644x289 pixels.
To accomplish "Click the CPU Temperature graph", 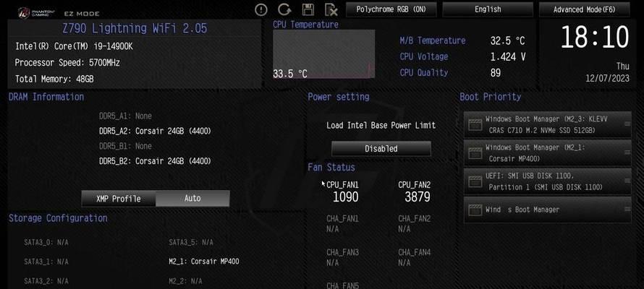I will 323,53.
